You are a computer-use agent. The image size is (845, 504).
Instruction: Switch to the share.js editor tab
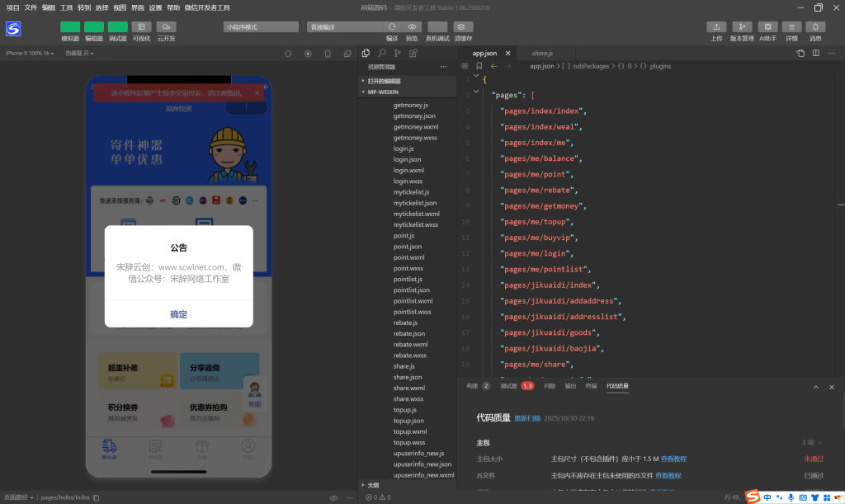point(542,53)
